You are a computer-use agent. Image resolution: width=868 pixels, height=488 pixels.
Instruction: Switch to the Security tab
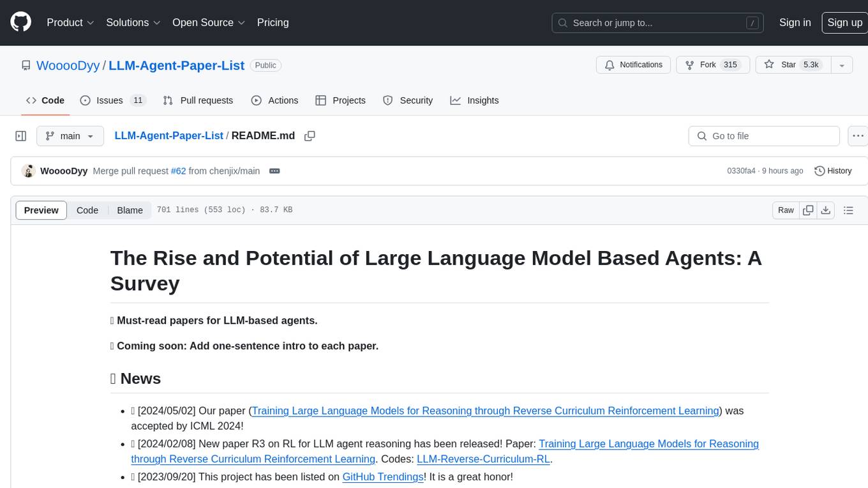(x=408, y=100)
